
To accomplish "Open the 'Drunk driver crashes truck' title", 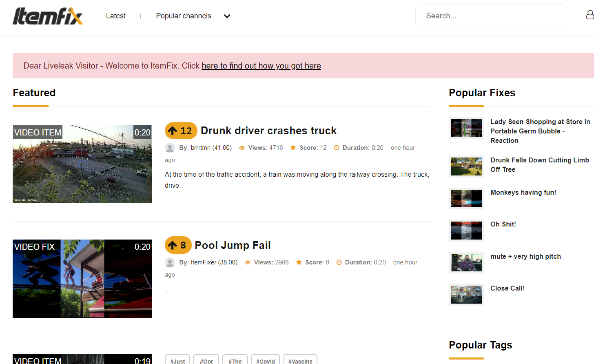I will pyautogui.click(x=268, y=131).
